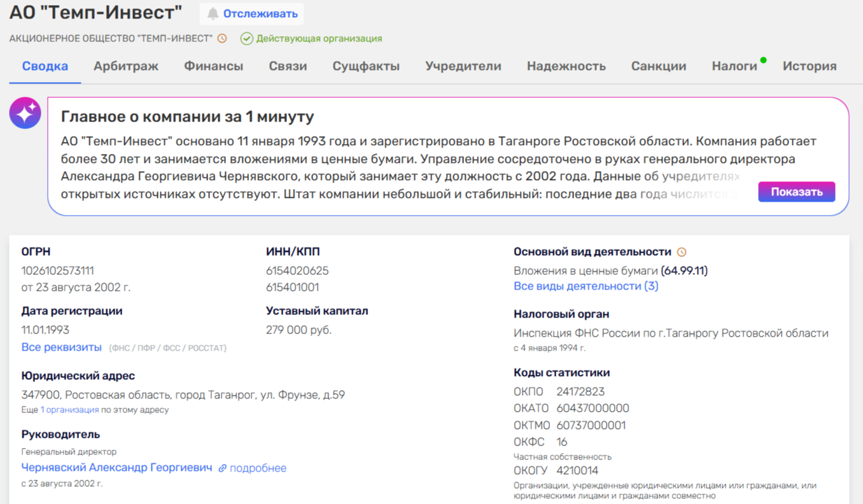This screenshot has width=863, height=504.
Task: Click OKFS code 16
Action: pos(562,442)
